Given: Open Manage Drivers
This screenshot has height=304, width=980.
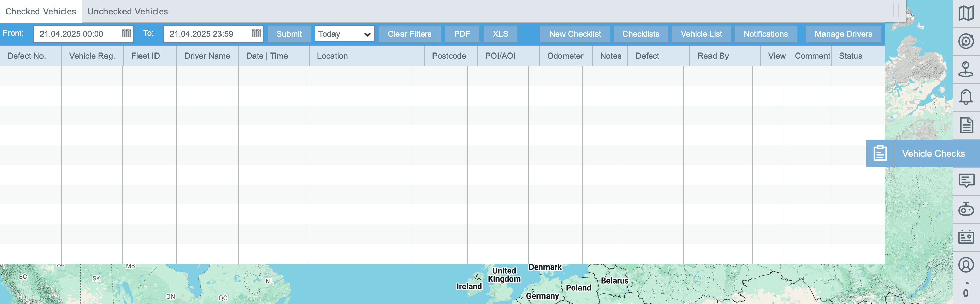Looking at the screenshot, I should 843,34.
